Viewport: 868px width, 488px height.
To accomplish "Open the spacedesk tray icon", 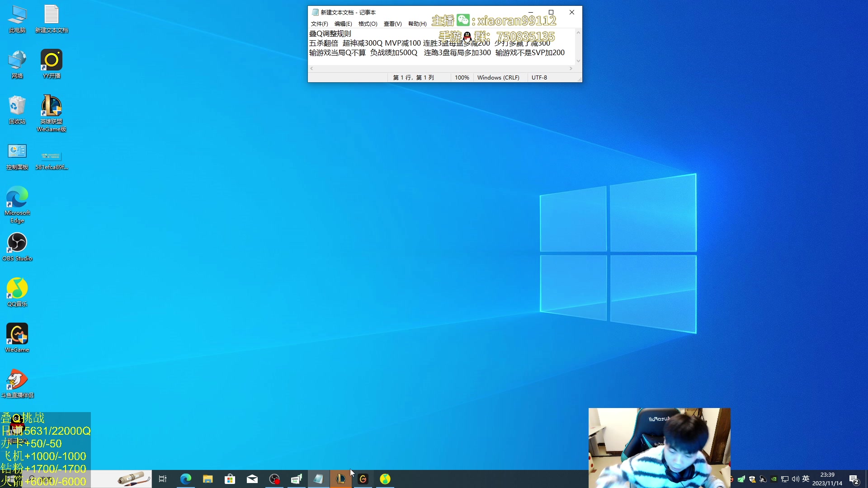I will 741,479.
